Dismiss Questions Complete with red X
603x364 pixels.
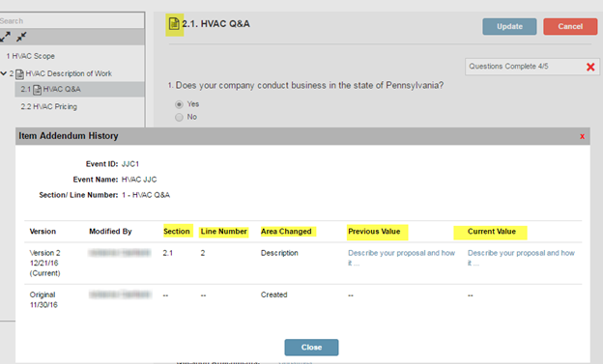coord(590,67)
